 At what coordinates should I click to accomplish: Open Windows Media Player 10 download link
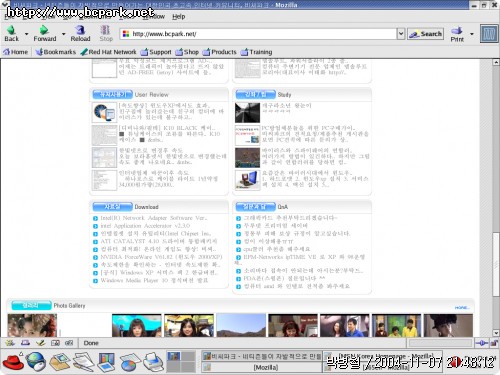(154, 280)
